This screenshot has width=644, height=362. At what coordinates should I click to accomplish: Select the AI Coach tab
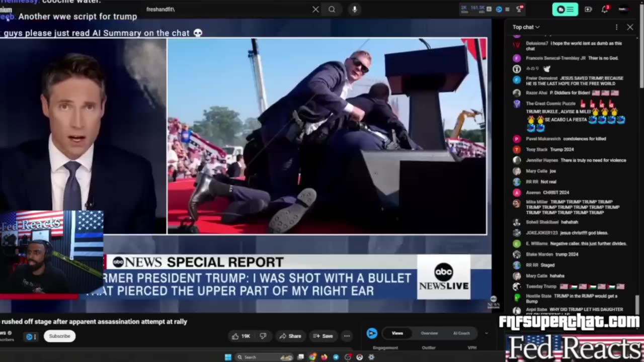pos(461,333)
